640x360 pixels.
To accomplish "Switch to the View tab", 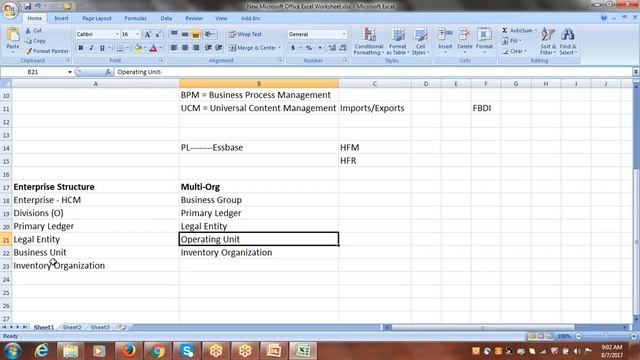I will pos(221,18).
